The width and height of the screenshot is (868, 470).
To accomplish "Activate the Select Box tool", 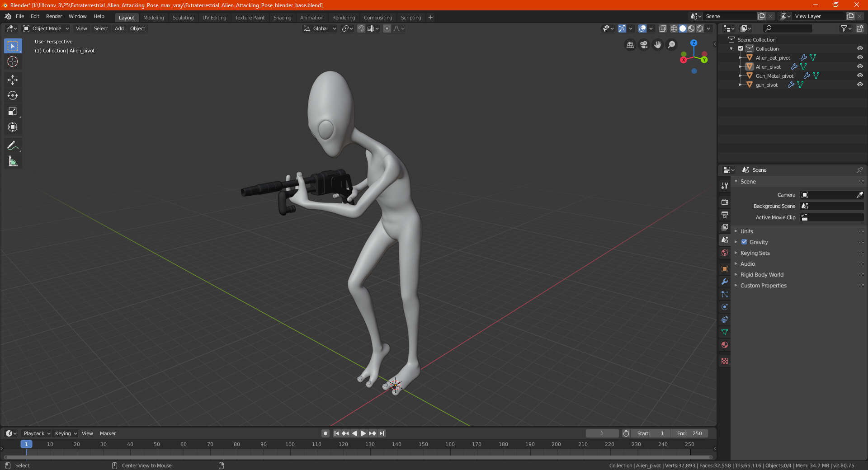I will pyautogui.click(x=13, y=46).
